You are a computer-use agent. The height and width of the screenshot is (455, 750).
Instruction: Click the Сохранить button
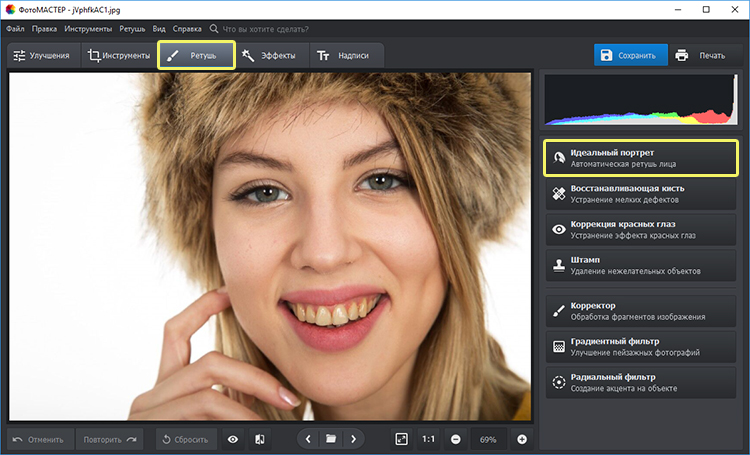627,56
